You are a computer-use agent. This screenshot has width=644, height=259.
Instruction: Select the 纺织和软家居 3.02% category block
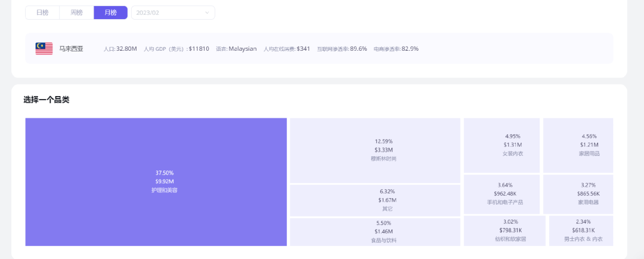(505, 230)
